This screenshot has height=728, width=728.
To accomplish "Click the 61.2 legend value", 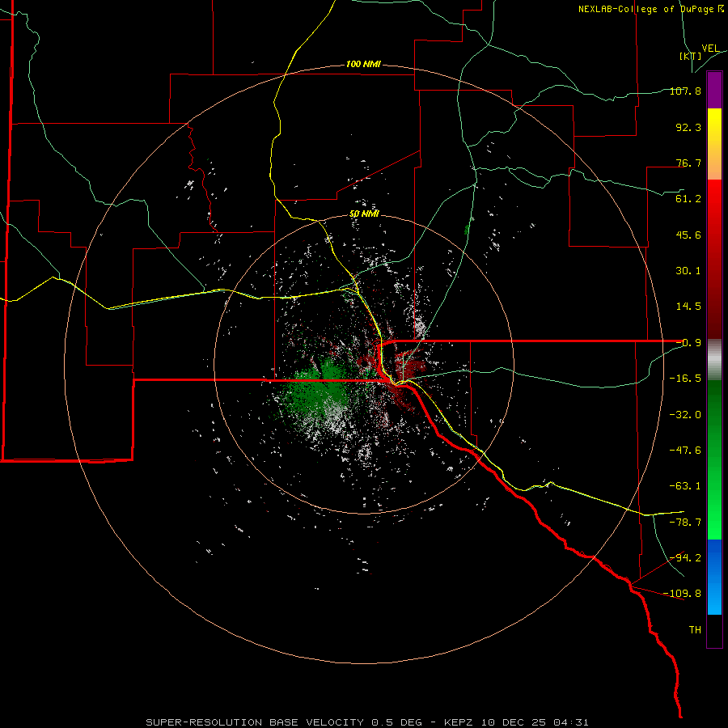I will coord(688,199).
